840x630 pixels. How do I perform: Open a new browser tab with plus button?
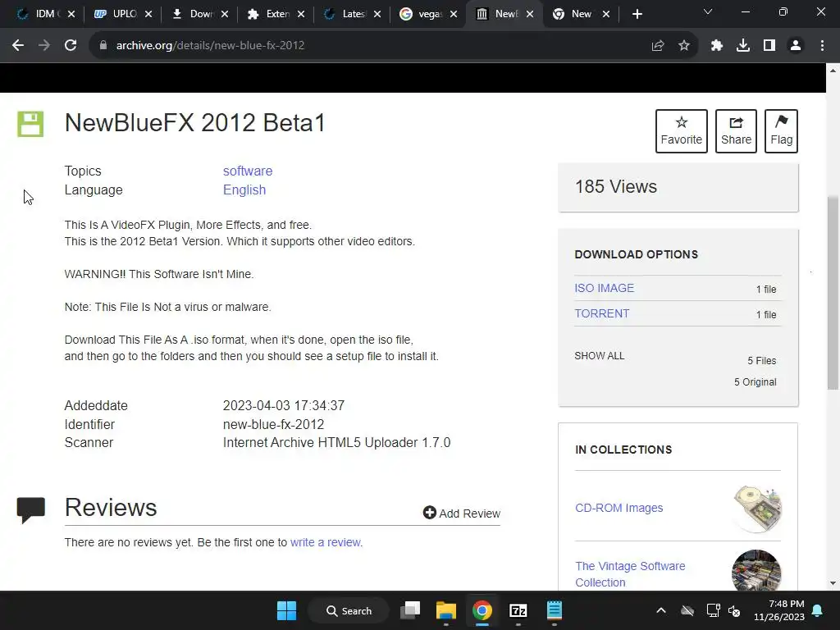tap(637, 15)
